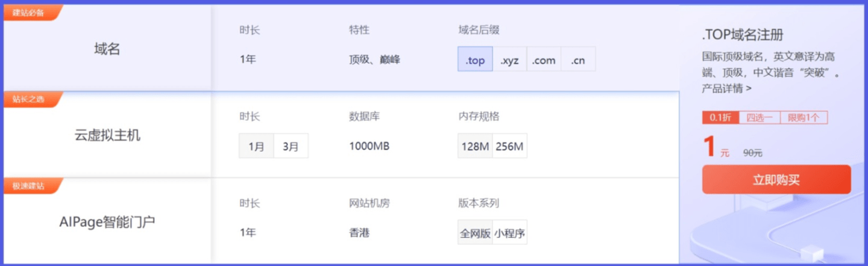The height and width of the screenshot is (266, 868).
Task: Choose the 全网版 version series
Action: pyautogui.click(x=475, y=233)
